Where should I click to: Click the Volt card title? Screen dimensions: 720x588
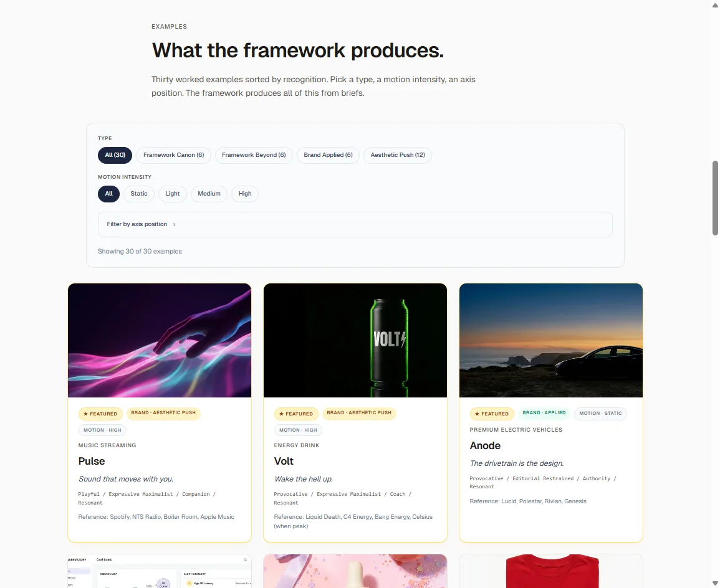tap(284, 461)
